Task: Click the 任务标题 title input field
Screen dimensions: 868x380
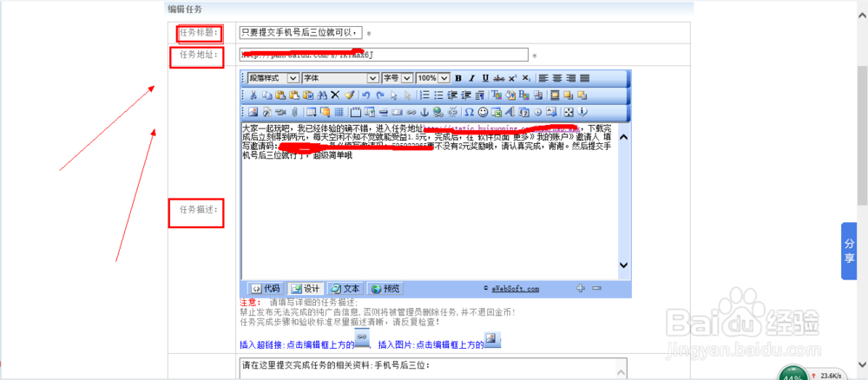Action: pos(300,33)
